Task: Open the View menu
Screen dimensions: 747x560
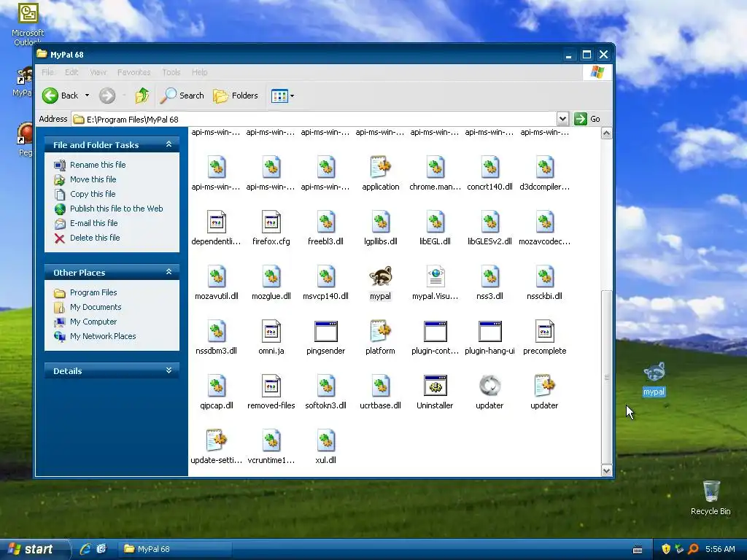Action: tap(98, 72)
